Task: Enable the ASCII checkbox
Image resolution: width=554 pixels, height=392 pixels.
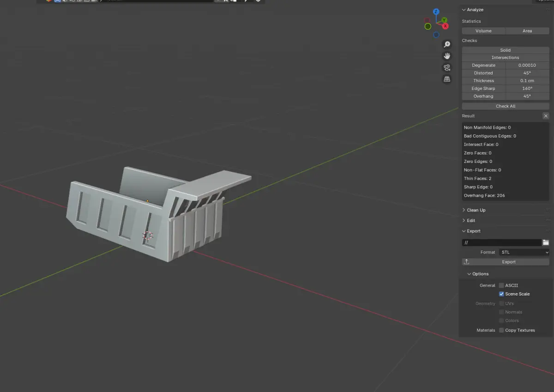Action: pos(501,285)
